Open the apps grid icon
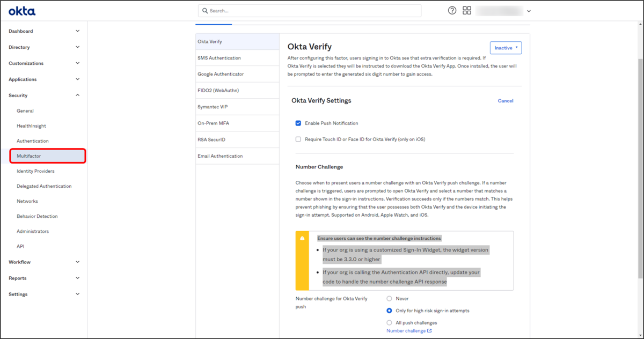The width and height of the screenshot is (644, 339). point(467,11)
